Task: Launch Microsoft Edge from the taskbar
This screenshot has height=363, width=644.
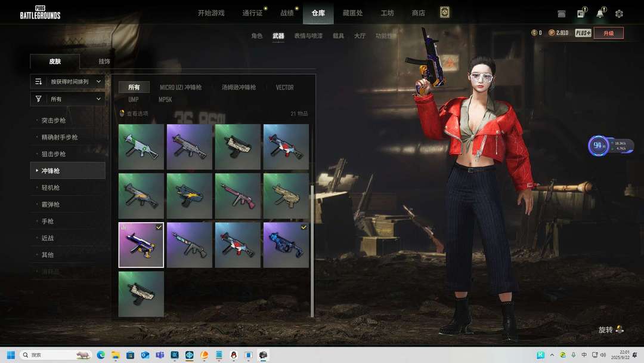Action: [101, 355]
